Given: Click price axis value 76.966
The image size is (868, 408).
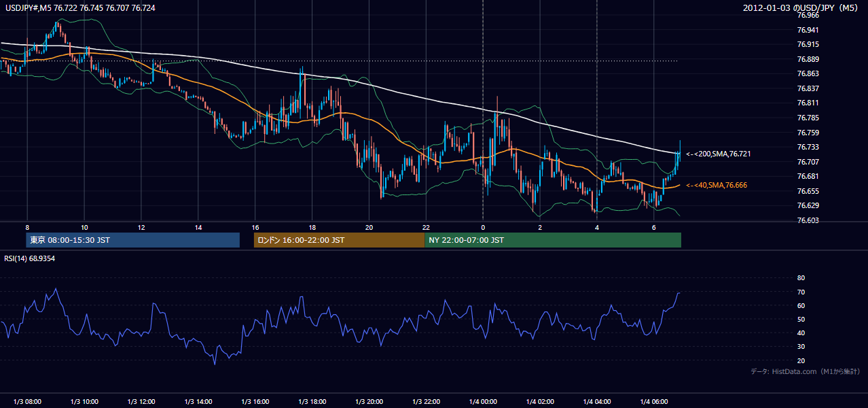Looking at the screenshot, I should pyautogui.click(x=808, y=15).
